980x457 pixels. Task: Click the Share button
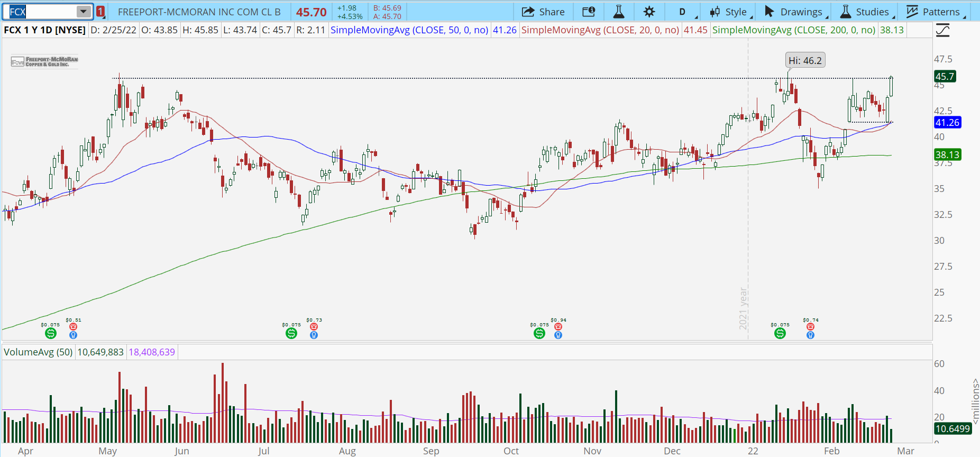(543, 12)
